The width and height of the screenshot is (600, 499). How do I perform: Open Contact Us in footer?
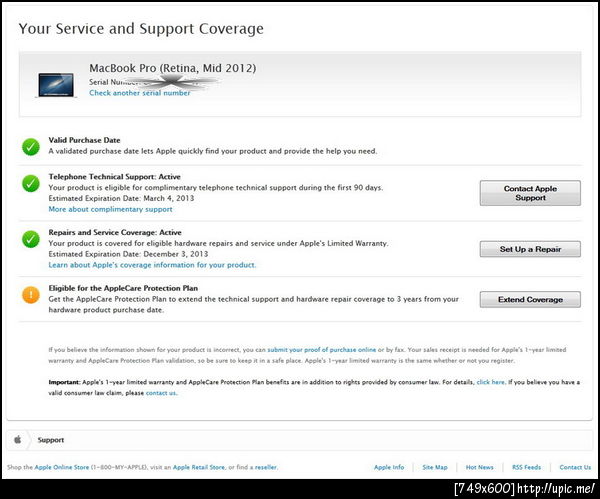(575, 467)
